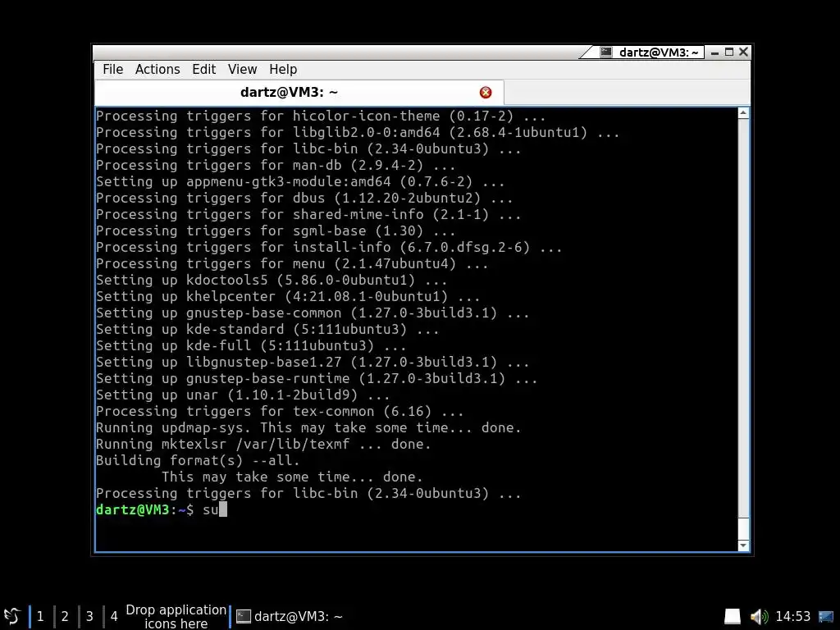Click the terminal icon in the title bar
This screenshot has height=630, width=840.
coord(606,52)
